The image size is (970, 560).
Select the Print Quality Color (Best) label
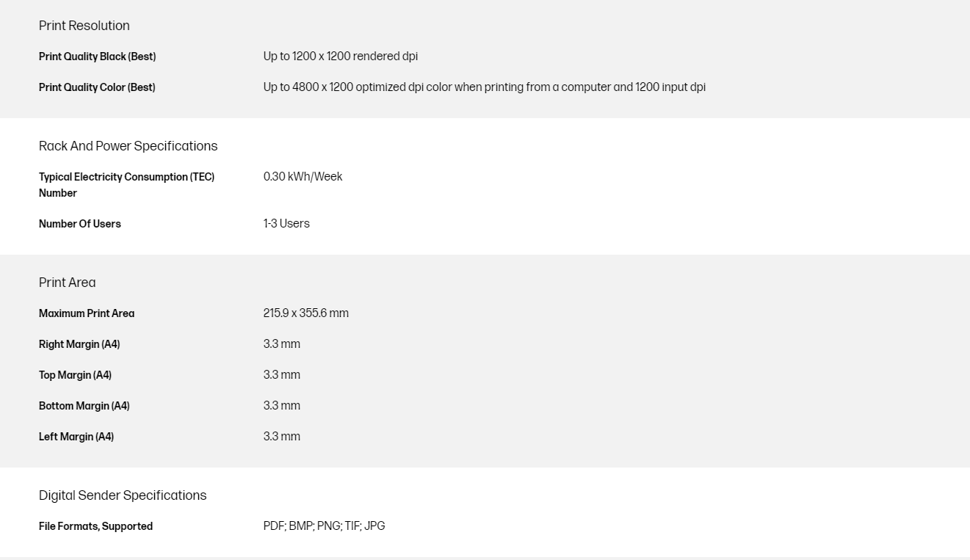click(97, 87)
